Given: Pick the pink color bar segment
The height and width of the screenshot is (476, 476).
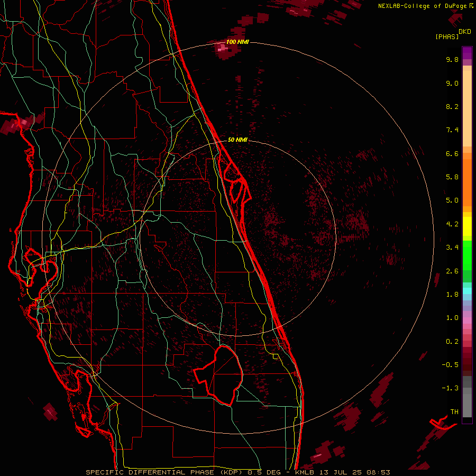Looking at the screenshot, I should tap(467, 321).
